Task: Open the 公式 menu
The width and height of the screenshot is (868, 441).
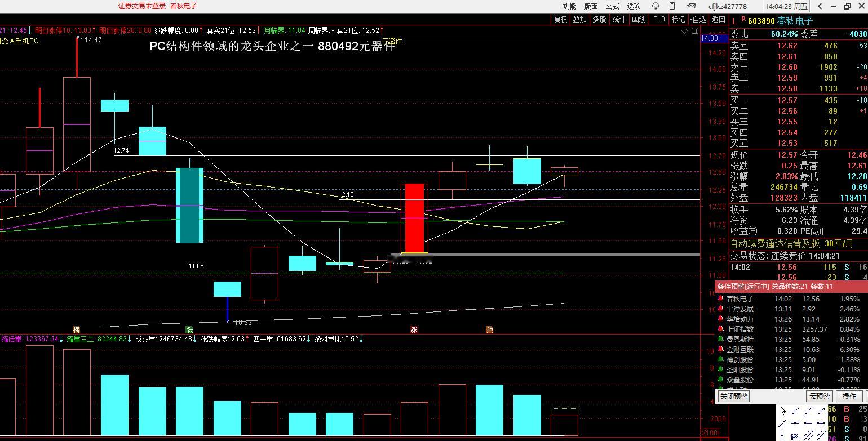Action: (613, 6)
